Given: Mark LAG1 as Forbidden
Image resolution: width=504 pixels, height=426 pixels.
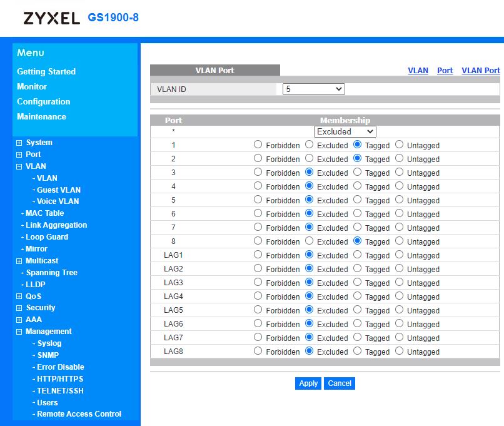Looking at the screenshot, I should click(258, 255).
